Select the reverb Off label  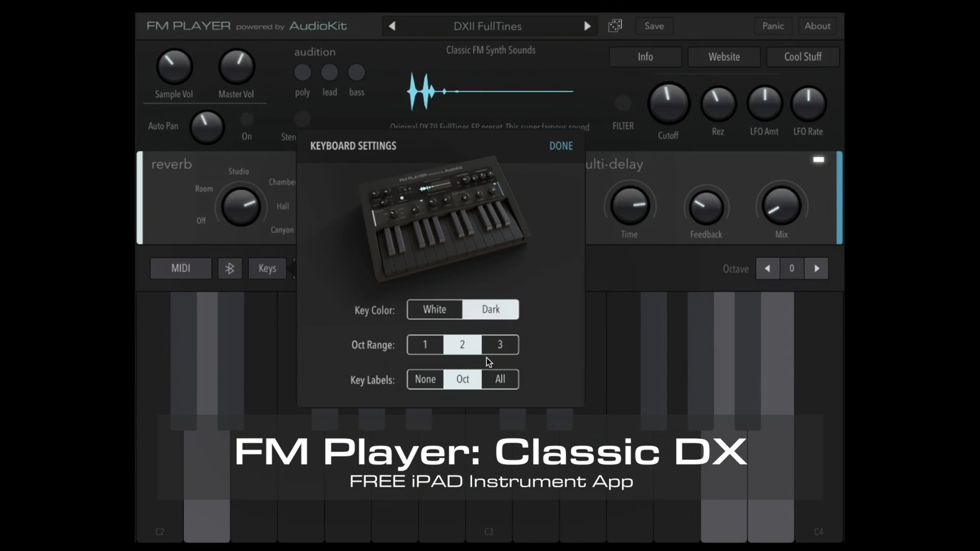[x=201, y=221]
